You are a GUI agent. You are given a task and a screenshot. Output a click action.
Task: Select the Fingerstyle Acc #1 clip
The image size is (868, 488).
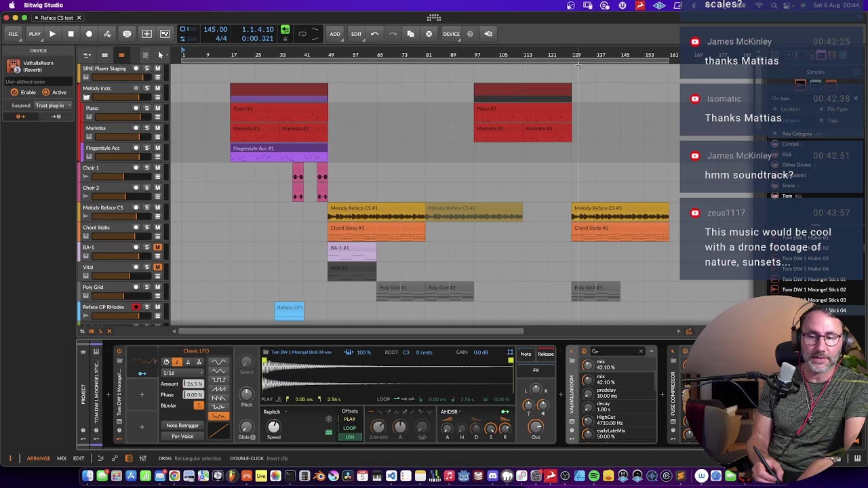click(279, 153)
